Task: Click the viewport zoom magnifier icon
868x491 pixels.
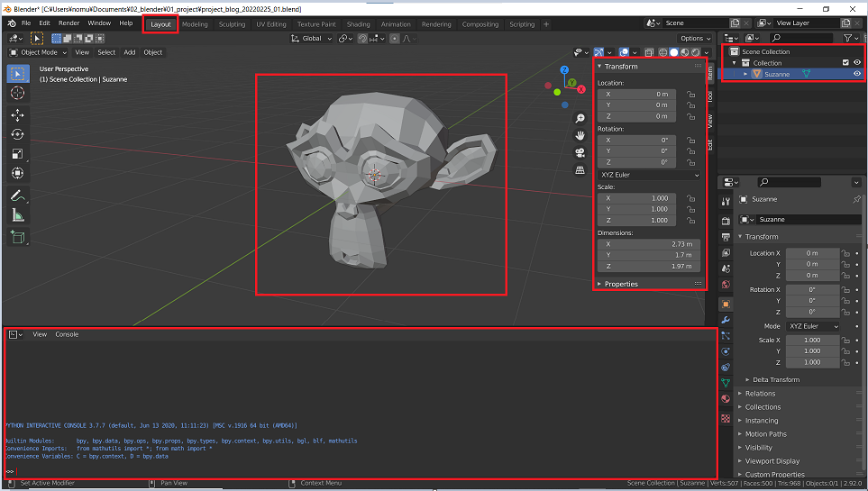Action: [x=580, y=118]
